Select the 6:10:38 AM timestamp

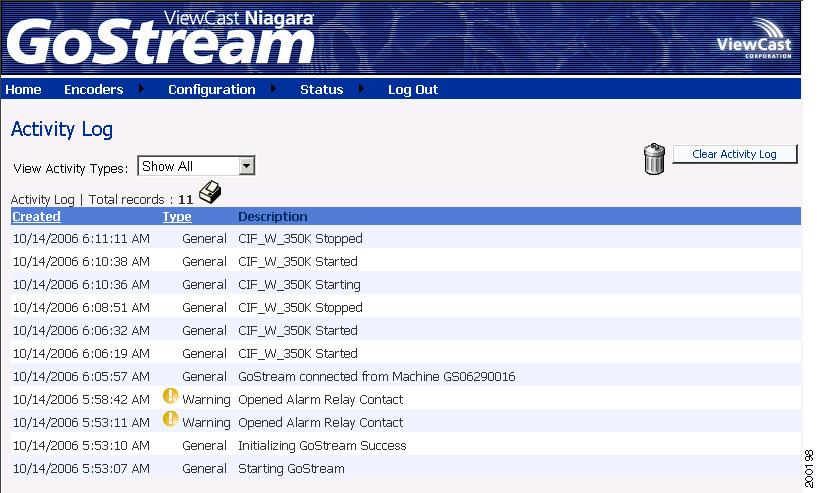(81, 262)
